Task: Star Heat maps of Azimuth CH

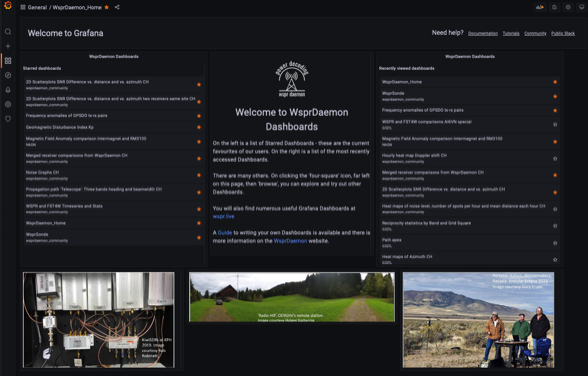Action: point(555,259)
